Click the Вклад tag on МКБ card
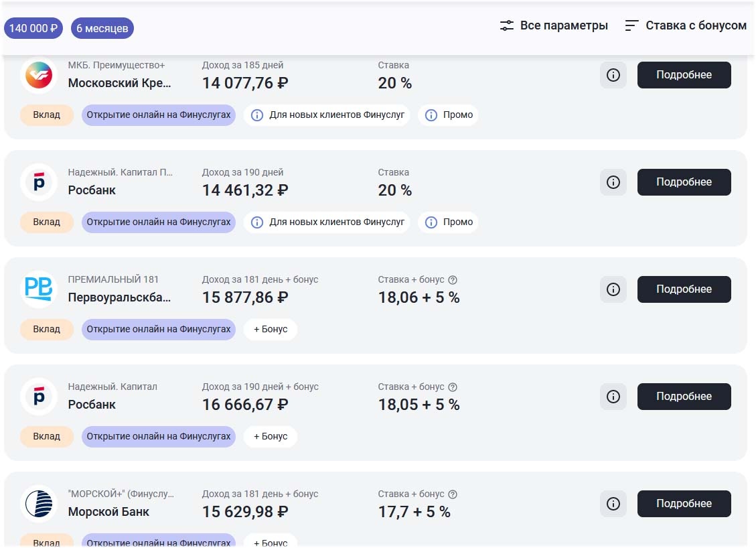The width and height of the screenshot is (756, 548). tap(47, 115)
